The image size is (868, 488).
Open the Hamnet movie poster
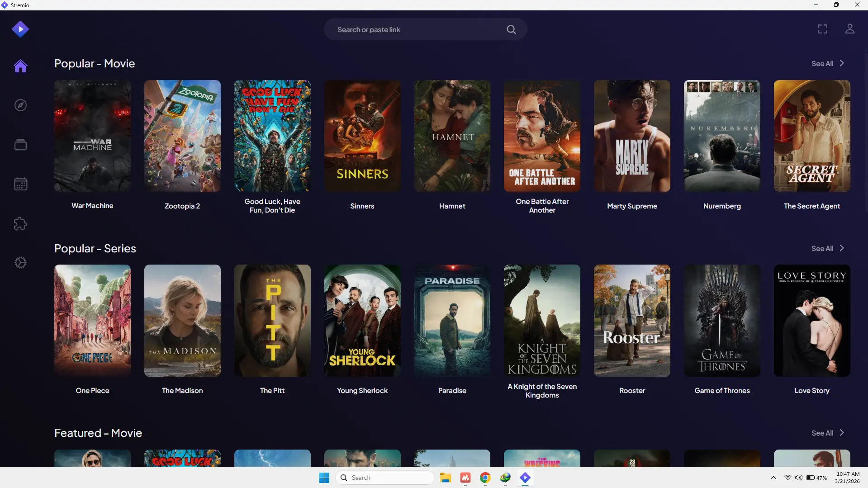(452, 136)
